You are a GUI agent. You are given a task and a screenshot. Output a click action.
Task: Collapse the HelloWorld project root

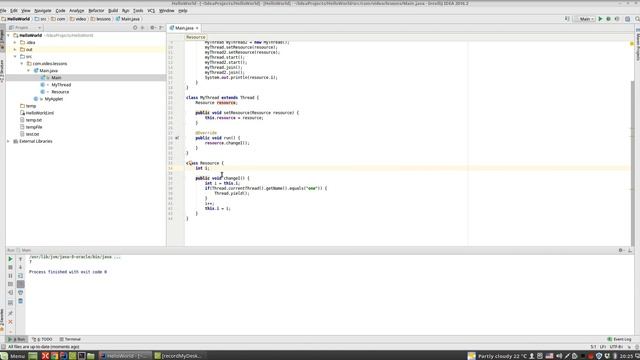(9, 36)
